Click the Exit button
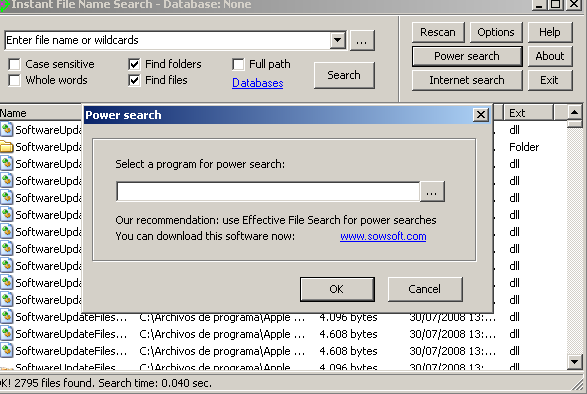The image size is (587, 394). click(x=550, y=80)
